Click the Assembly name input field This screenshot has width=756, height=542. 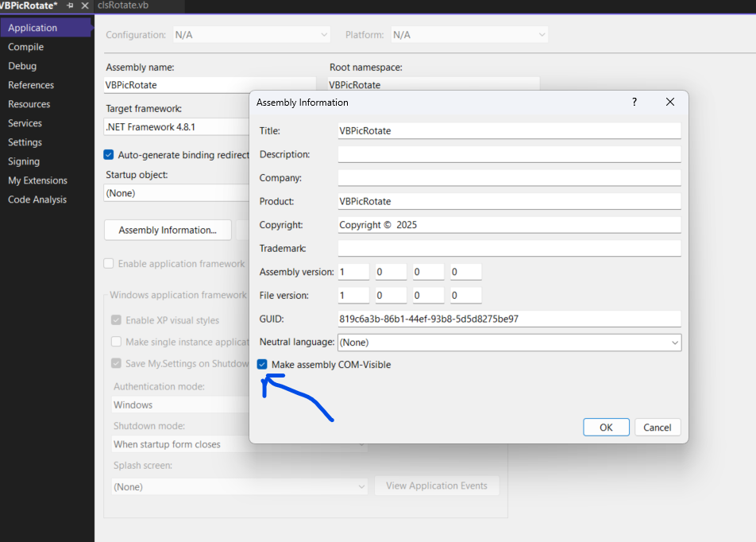210,85
